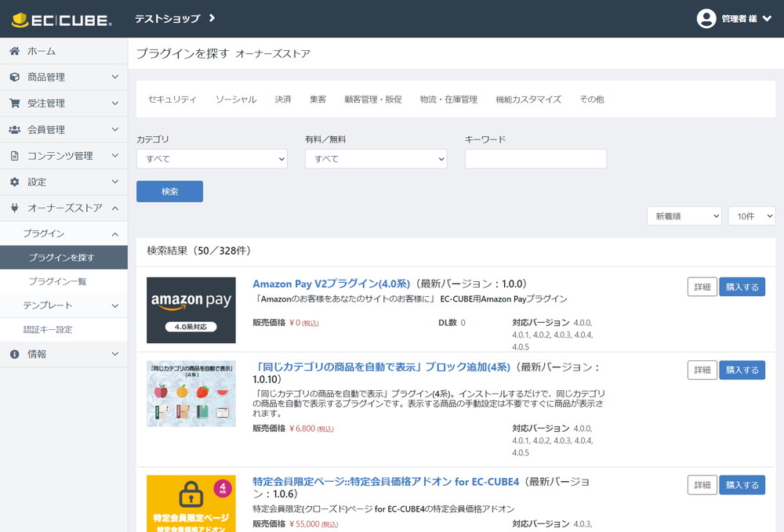Open the Amazon Pay V2プラグイン title link

(x=331, y=284)
